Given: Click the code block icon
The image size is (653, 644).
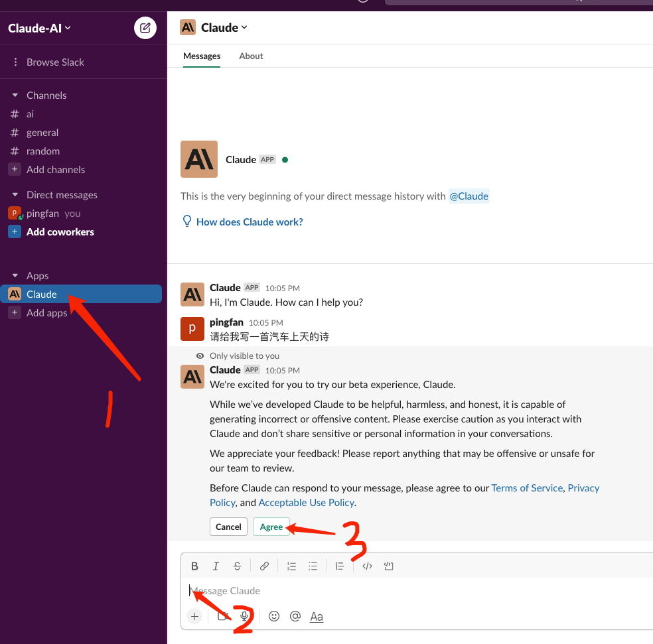Looking at the screenshot, I should tap(389, 566).
